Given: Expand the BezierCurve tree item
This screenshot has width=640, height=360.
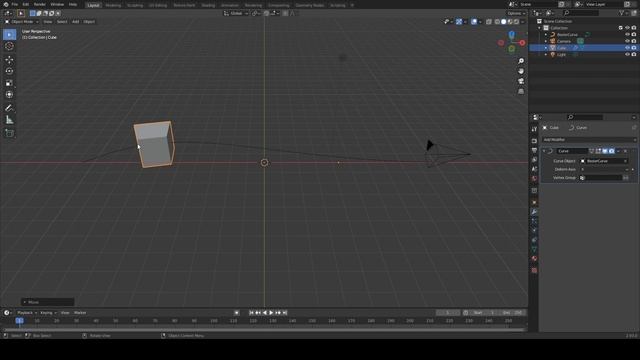Looking at the screenshot, I should [x=546, y=35].
